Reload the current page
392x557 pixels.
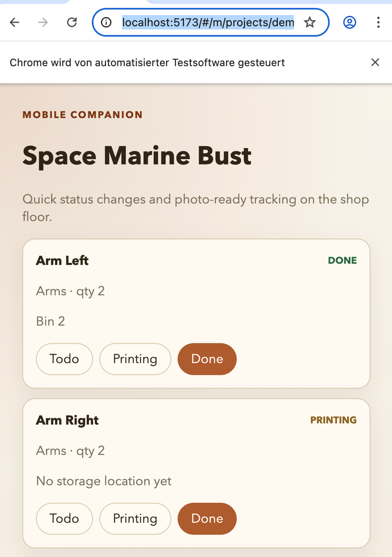click(72, 22)
